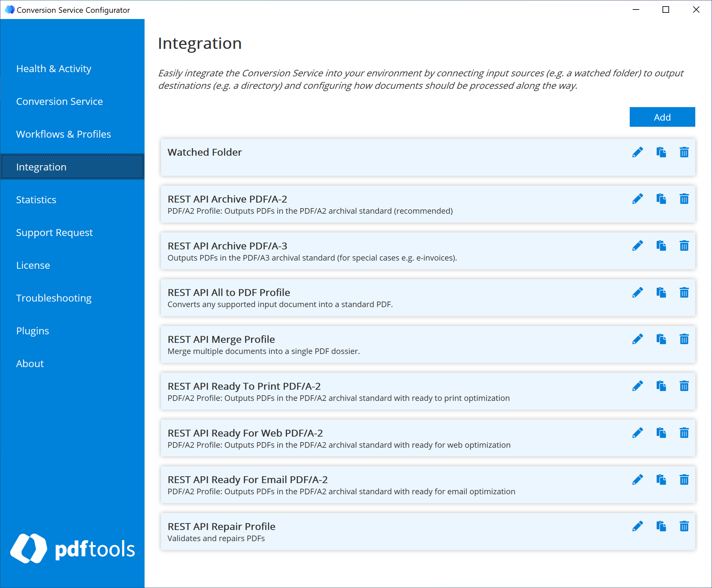
Task: Duplicate the Watched Folder integration
Action: [x=661, y=152]
